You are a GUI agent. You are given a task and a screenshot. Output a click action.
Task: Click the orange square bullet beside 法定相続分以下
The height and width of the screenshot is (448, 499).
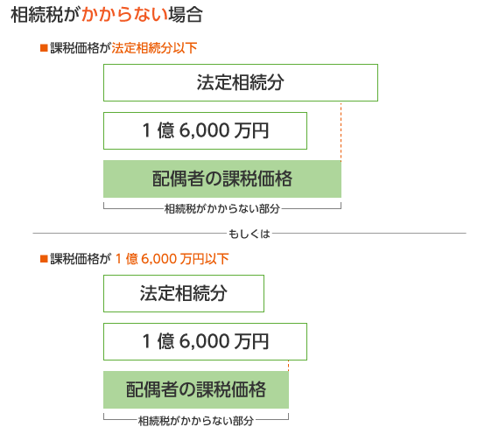coord(44,48)
